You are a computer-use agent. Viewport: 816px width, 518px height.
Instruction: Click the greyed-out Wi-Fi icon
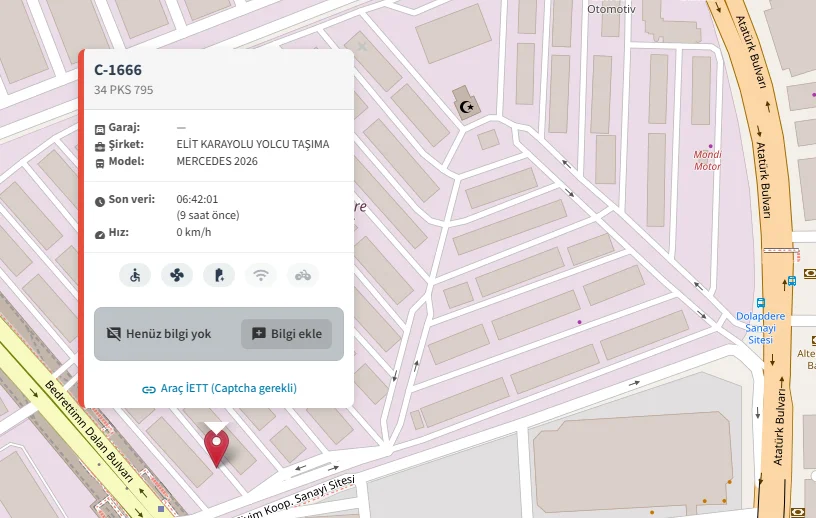tap(261, 275)
